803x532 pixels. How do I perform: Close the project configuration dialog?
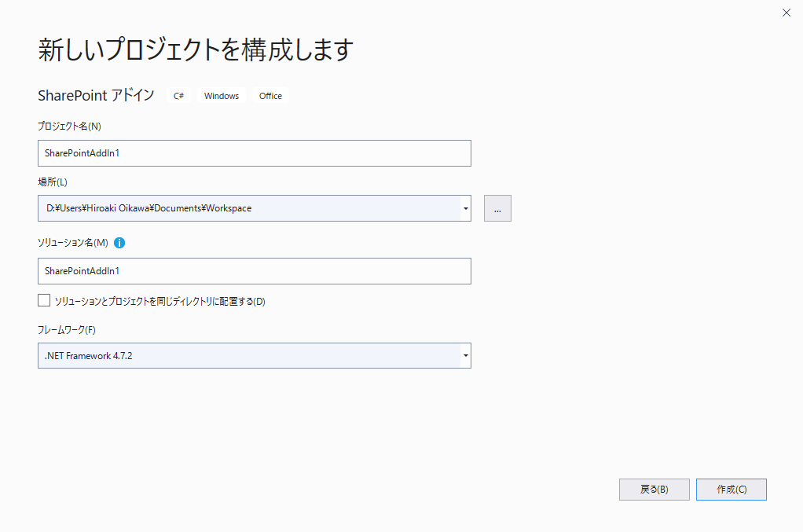(786, 13)
